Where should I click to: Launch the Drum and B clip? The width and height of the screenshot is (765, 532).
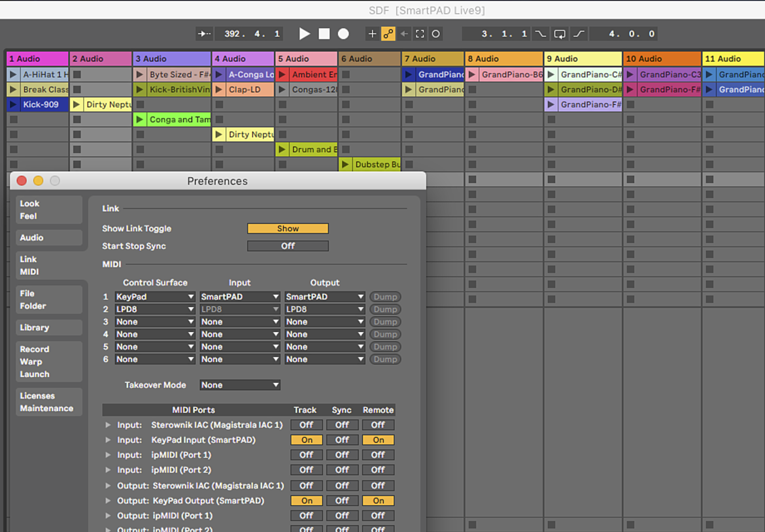(282, 150)
